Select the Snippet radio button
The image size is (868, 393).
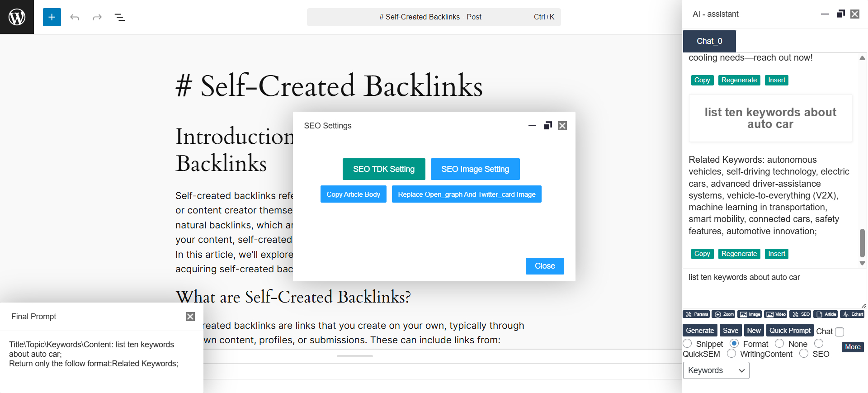pos(688,344)
